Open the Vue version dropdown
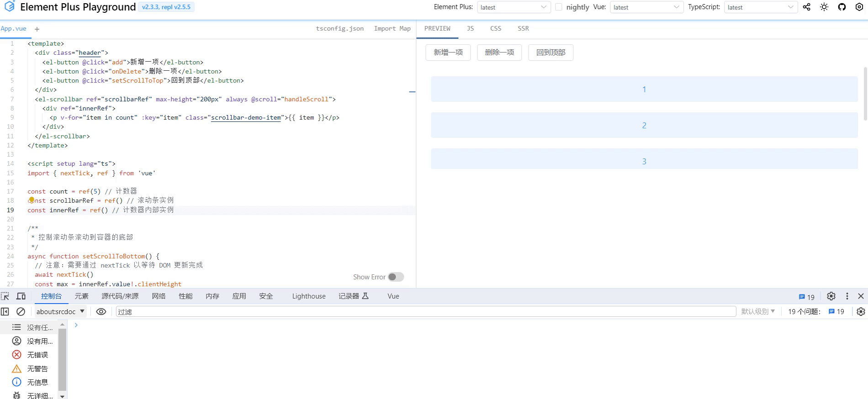Screen dimensions: 868x399 coord(646,7)
